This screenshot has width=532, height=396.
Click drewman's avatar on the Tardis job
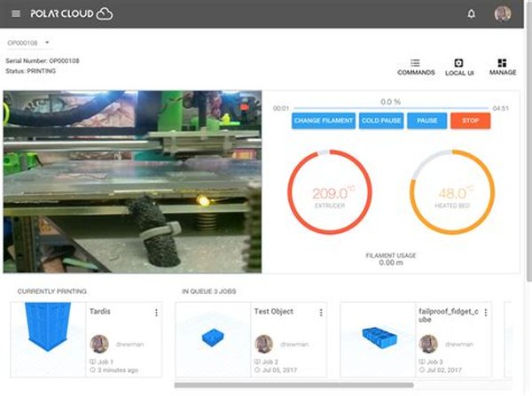point(98,344)
